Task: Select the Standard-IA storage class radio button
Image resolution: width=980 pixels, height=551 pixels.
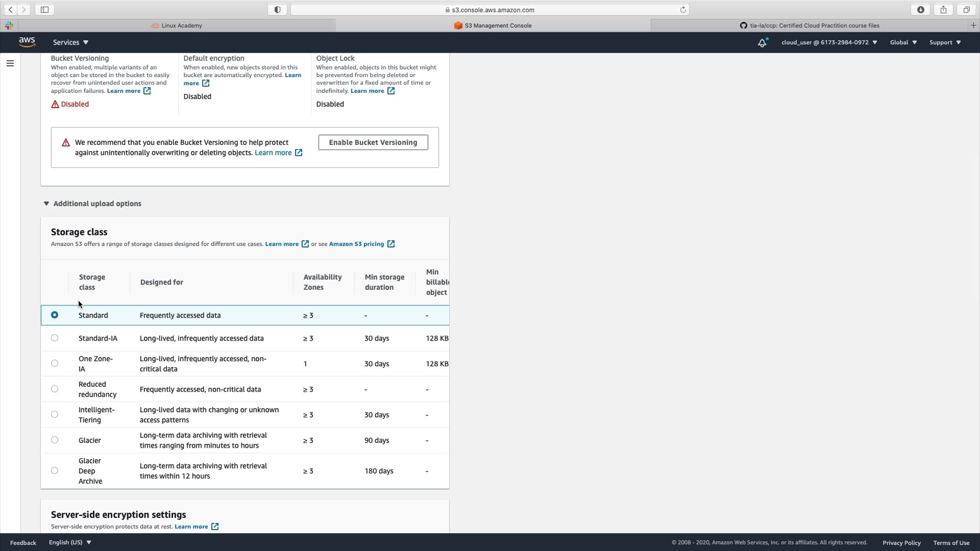Action: click(x=55, y=338)
